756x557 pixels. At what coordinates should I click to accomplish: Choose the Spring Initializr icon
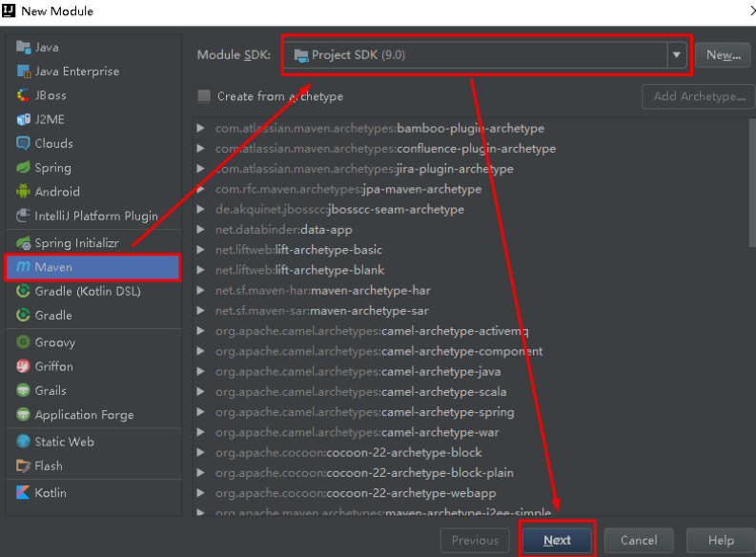point(23,243)
